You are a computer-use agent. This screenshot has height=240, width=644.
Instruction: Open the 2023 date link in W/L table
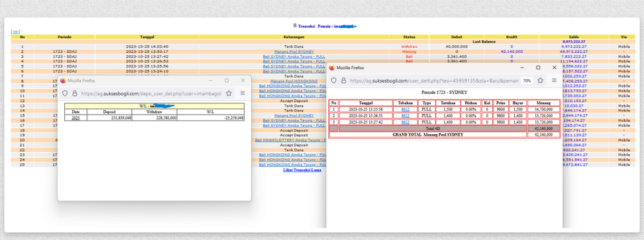(x=75, y=118)
